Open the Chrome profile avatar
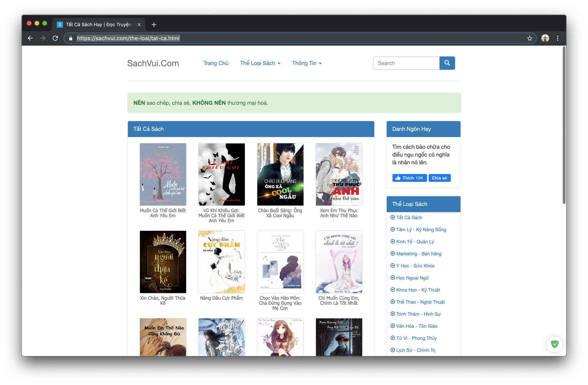 pyautogui.click(x=545, y=38)
